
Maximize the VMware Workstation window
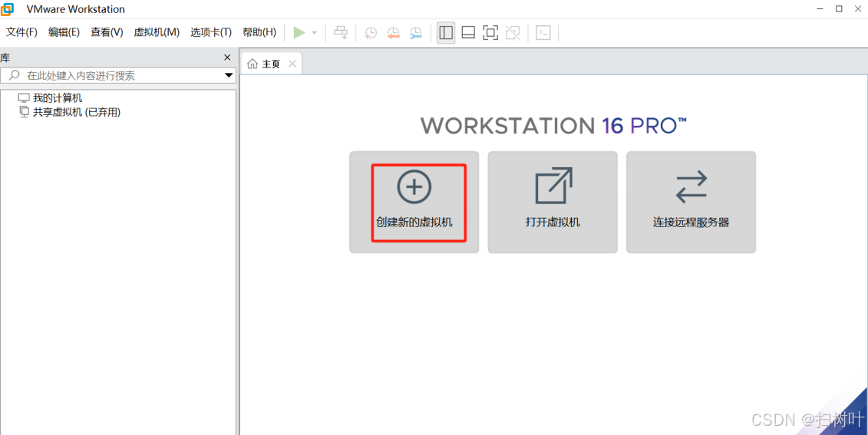click(x=839, y=9)
